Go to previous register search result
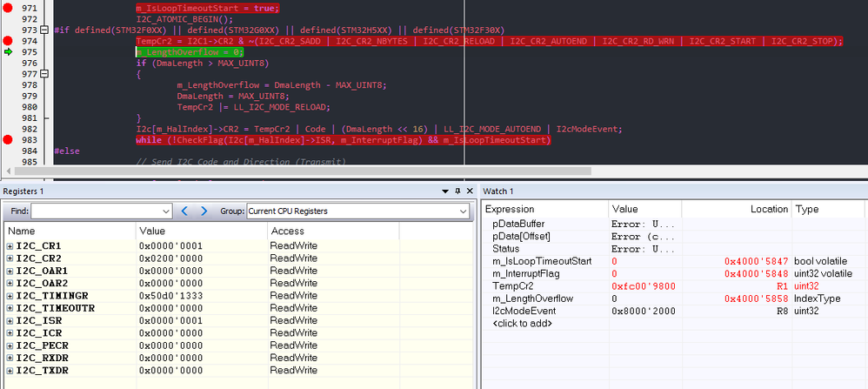This screenshot has width=868, height=389. 185,211
